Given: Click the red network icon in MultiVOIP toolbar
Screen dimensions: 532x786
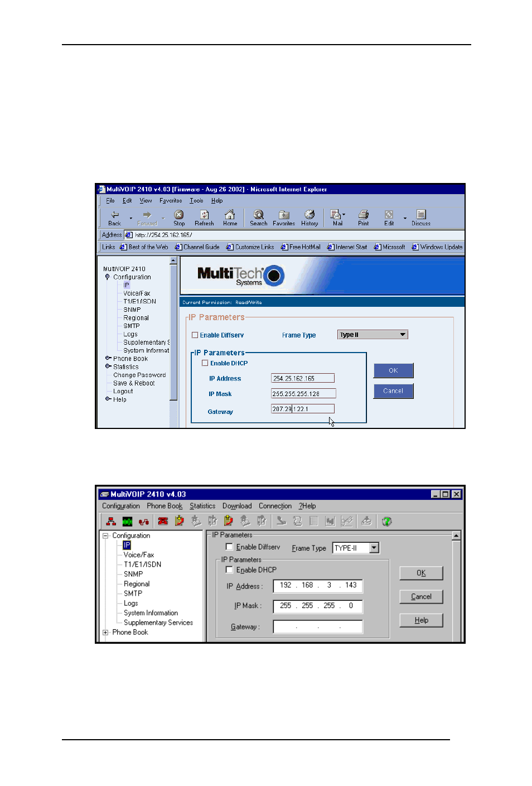Looking at the screenshot, I should [111, 522].
